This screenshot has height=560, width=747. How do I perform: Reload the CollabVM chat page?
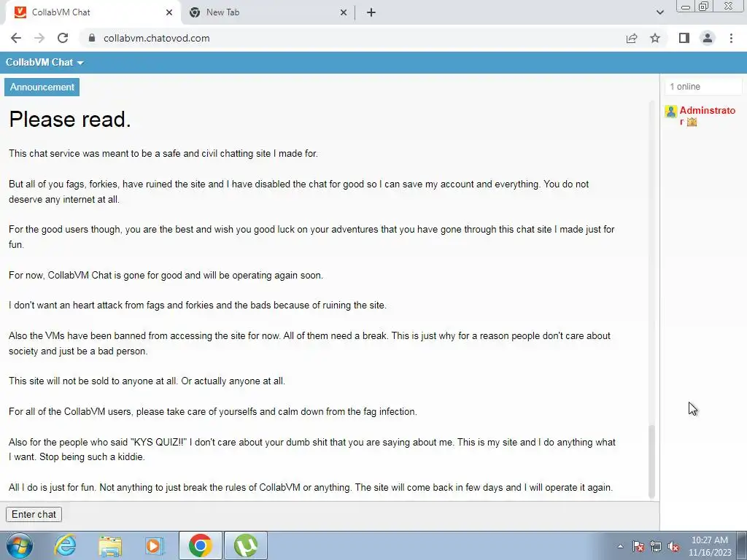click(x=63, y=38)
